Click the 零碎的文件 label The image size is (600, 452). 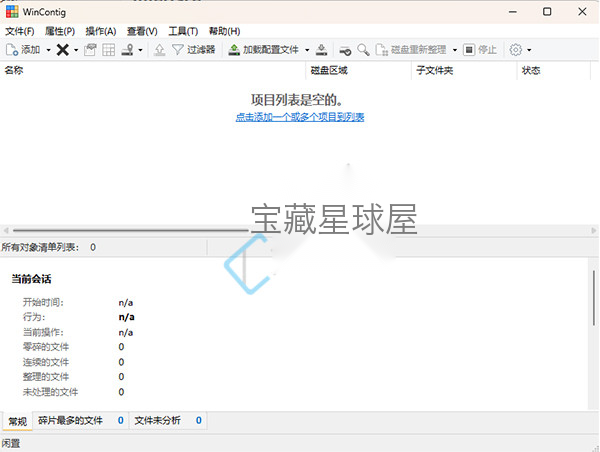pyautogui.click(x=46, y=347)
